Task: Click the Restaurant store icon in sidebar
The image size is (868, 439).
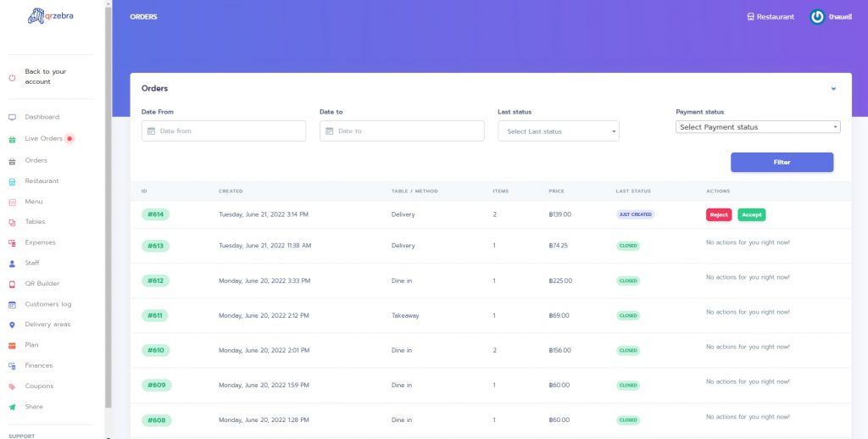Action: tap(12, 181)
